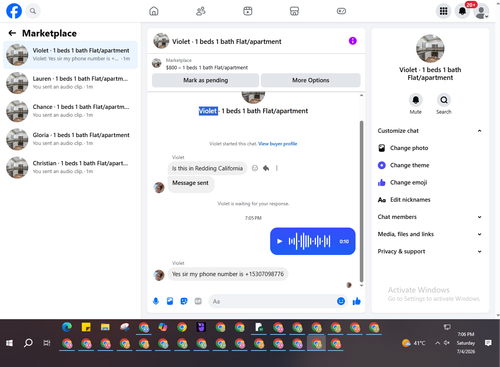Open the Windows Start button

9,343
